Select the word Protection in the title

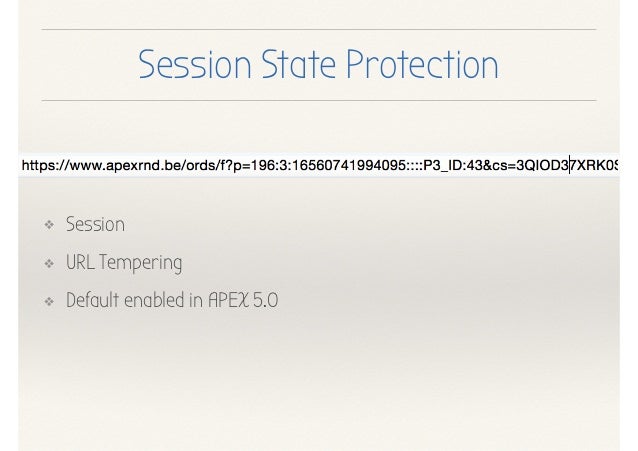click(422, 64)
